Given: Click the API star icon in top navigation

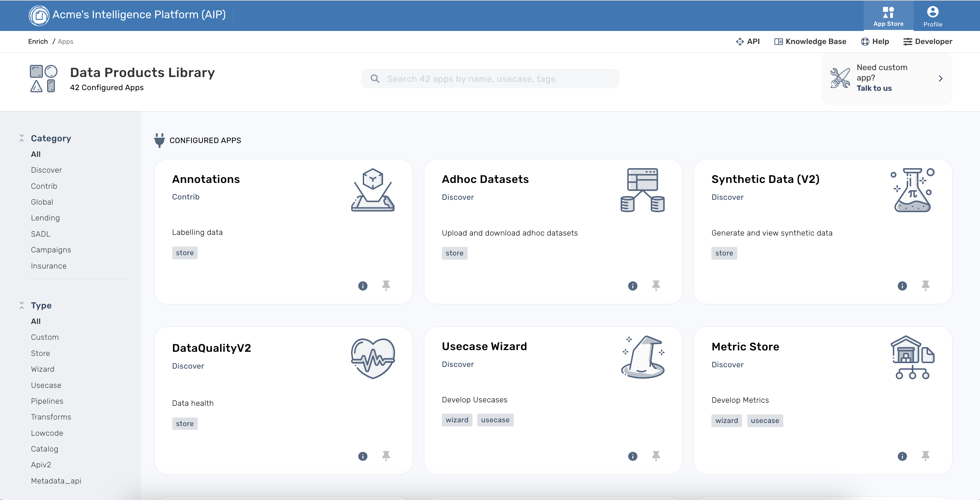Looking at the screenshot, I should click(739, 41).
